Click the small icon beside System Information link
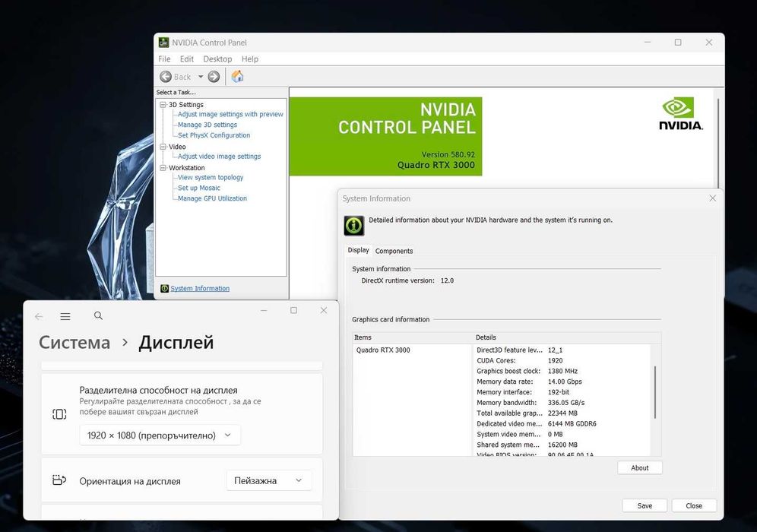Viewport: 757px width, 532px height. (x=165, y=288)
